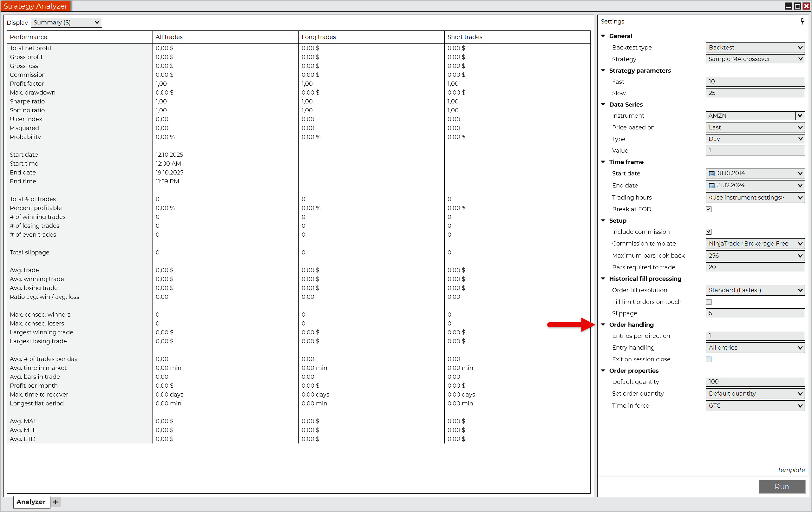Click the Run button

[x=782, y=487]
